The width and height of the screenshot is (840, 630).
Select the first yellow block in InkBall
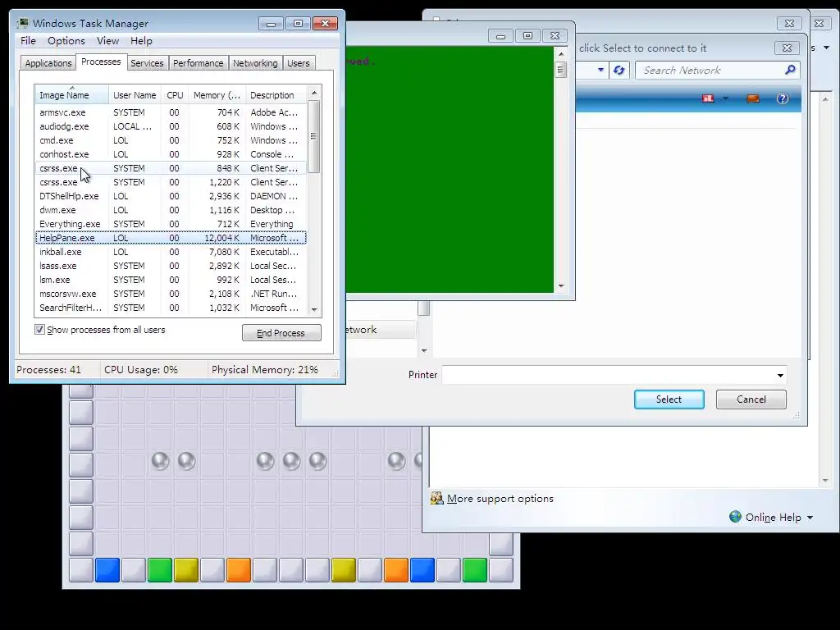point(186,570)
